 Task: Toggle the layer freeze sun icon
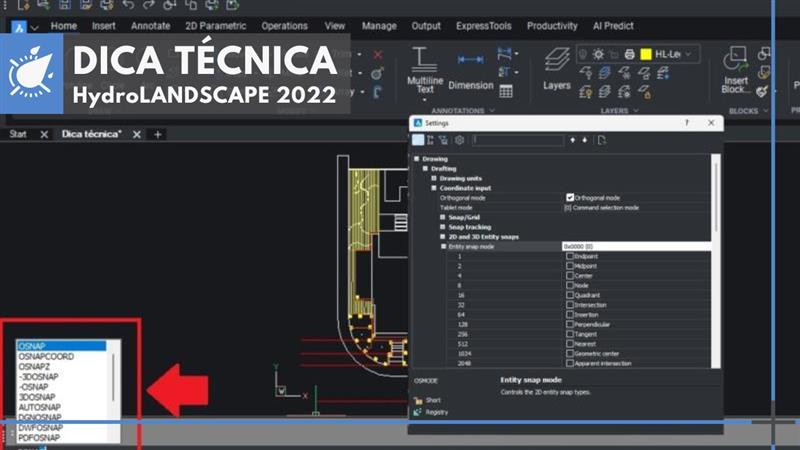pos(598,54)
